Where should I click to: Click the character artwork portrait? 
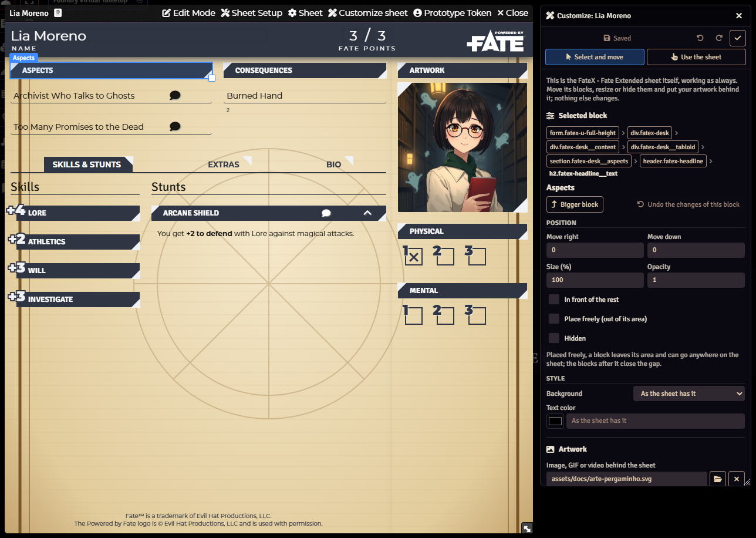point(463,147)
